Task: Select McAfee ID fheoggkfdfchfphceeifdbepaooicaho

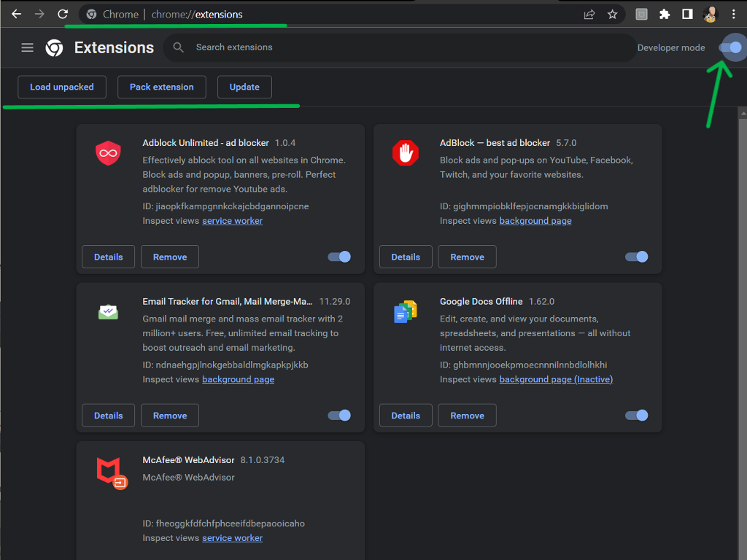Action: [230, 524]
